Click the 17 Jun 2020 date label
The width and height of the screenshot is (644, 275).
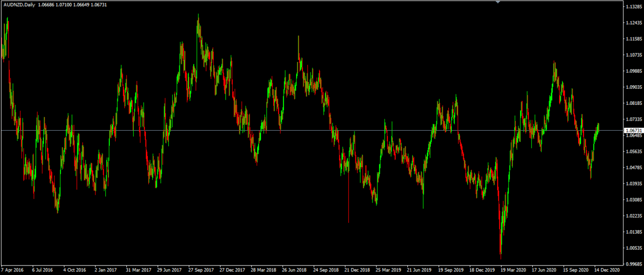(545, 270)
